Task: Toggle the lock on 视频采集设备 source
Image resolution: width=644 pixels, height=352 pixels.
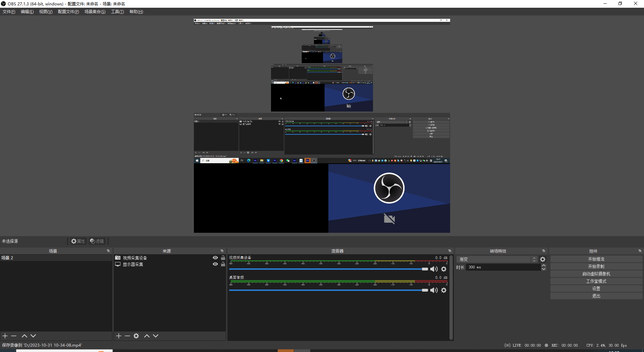Action: point(223,258)
